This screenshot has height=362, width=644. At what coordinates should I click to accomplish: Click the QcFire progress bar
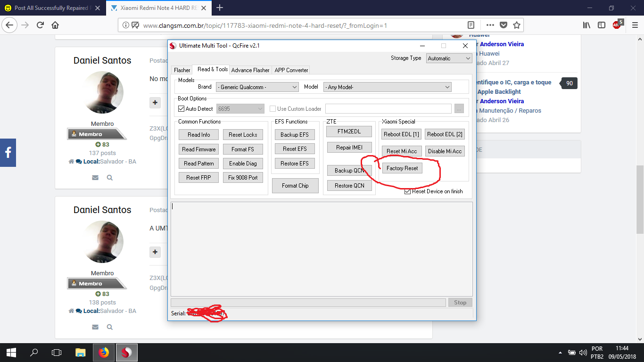(x=308, y=303)
